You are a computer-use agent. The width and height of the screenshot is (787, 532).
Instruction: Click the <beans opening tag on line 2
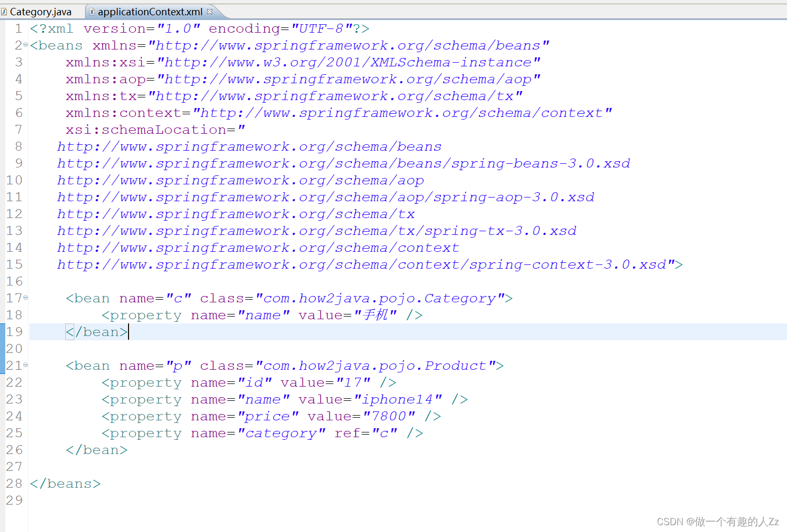(56, 45)
